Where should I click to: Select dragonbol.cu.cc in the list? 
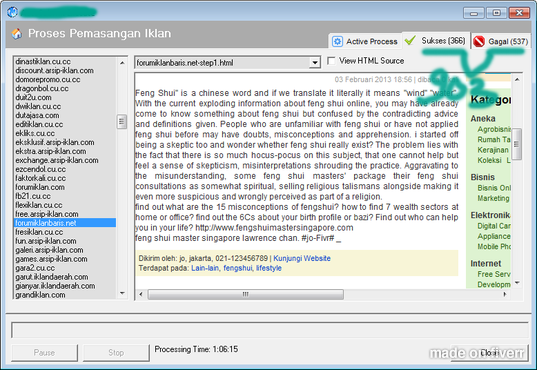pos(65,88)
